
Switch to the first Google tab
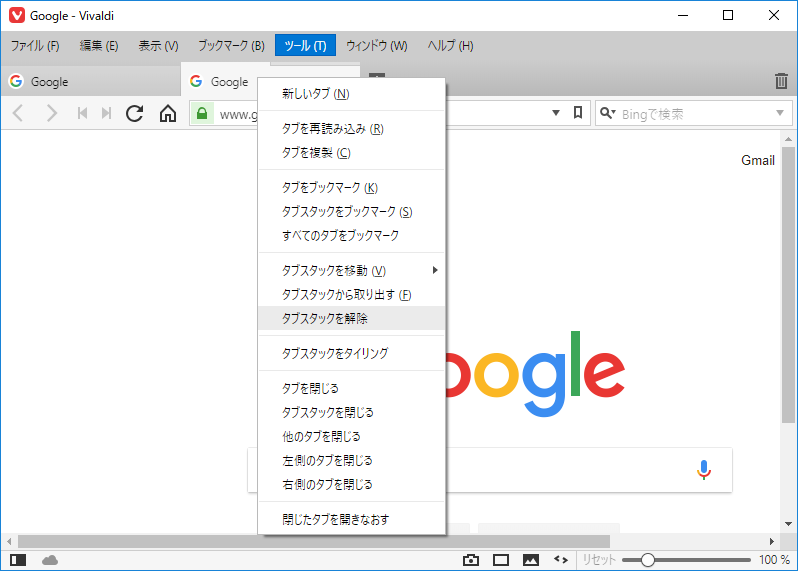tap(91, 81)
